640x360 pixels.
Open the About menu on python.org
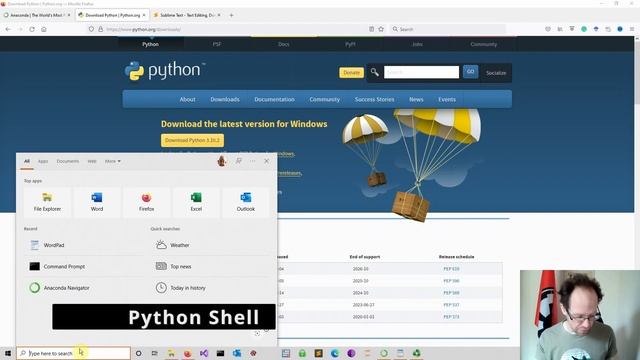187,99
